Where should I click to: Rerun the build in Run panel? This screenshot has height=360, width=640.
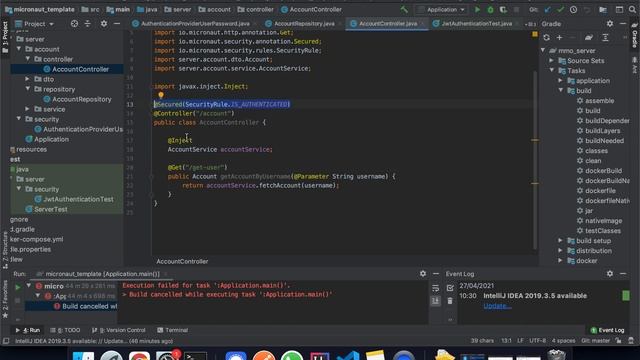[x=18, y=287]
